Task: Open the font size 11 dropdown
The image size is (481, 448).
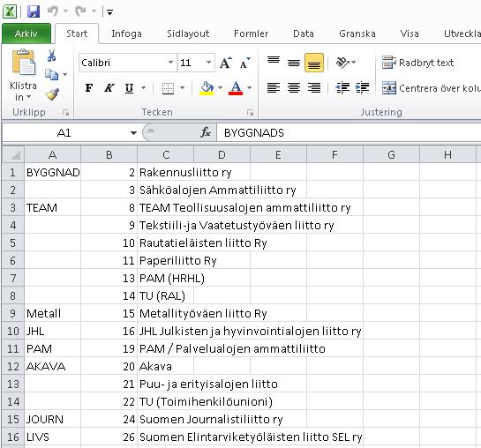Action: click(208, 63)
